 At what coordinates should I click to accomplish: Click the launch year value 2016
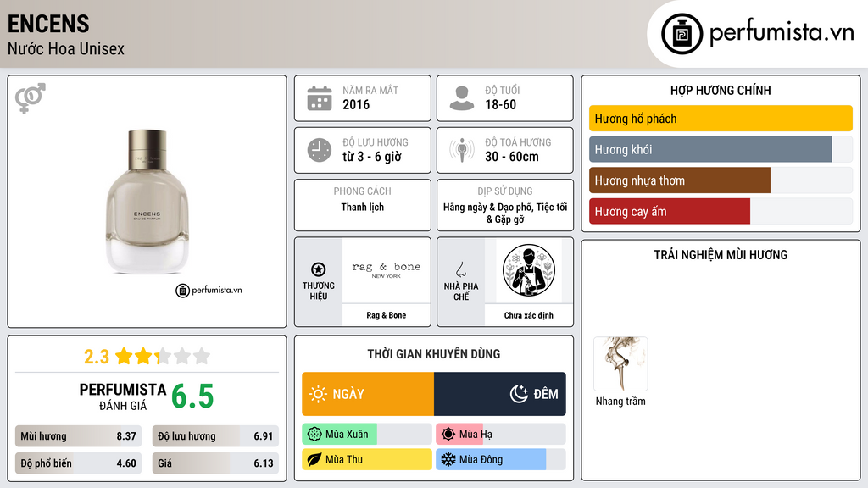click(x=356, y=104)
